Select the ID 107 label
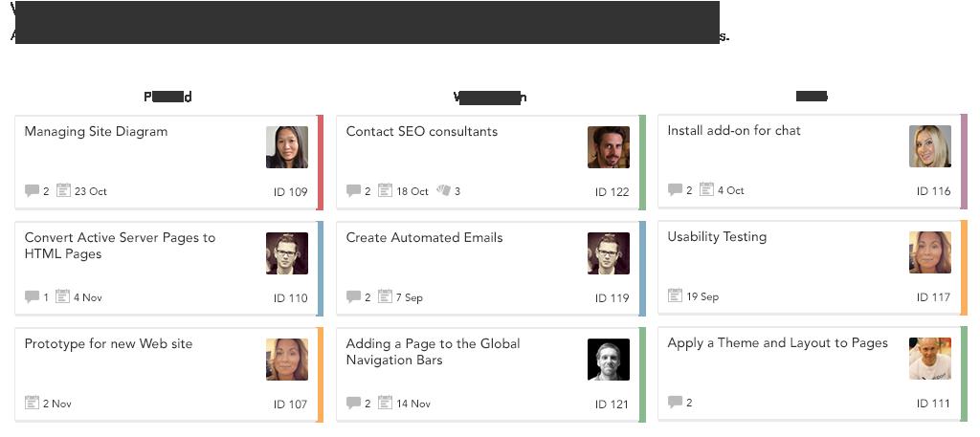980x437 pixels. (x=291, y=404)
